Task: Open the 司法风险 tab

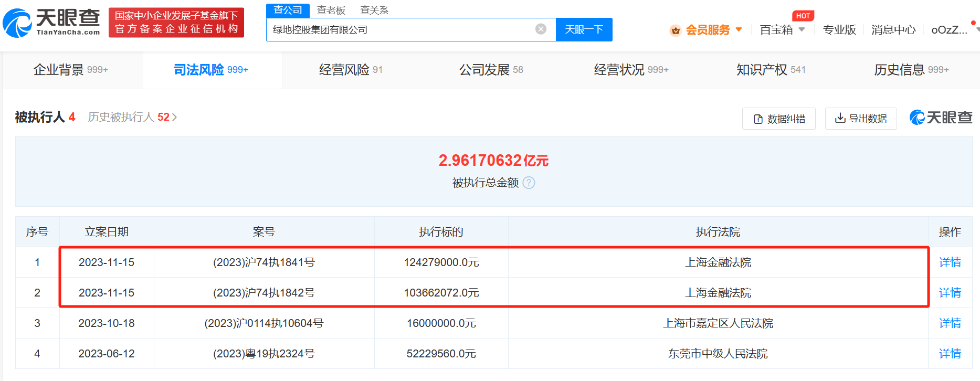Action: tap(211, 70)
